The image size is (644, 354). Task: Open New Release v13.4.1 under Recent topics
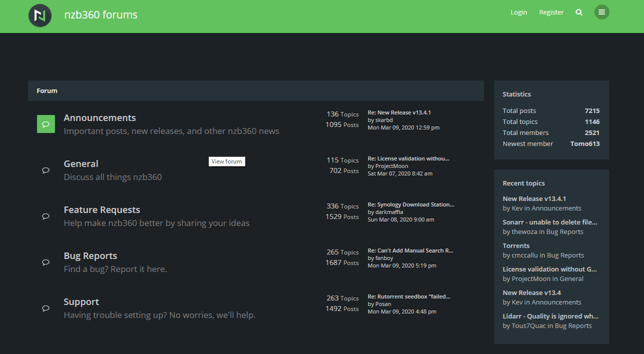pos(534,198)
